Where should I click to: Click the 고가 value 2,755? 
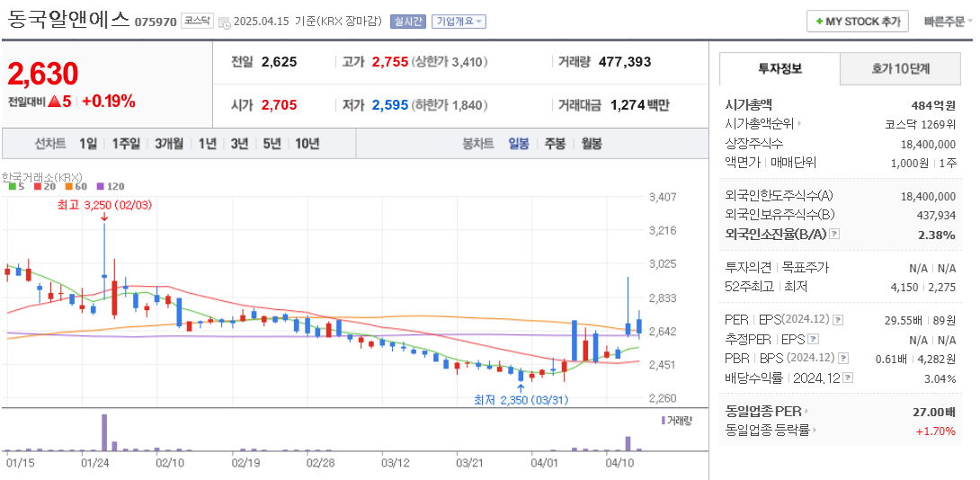click(x=390, y=62)
